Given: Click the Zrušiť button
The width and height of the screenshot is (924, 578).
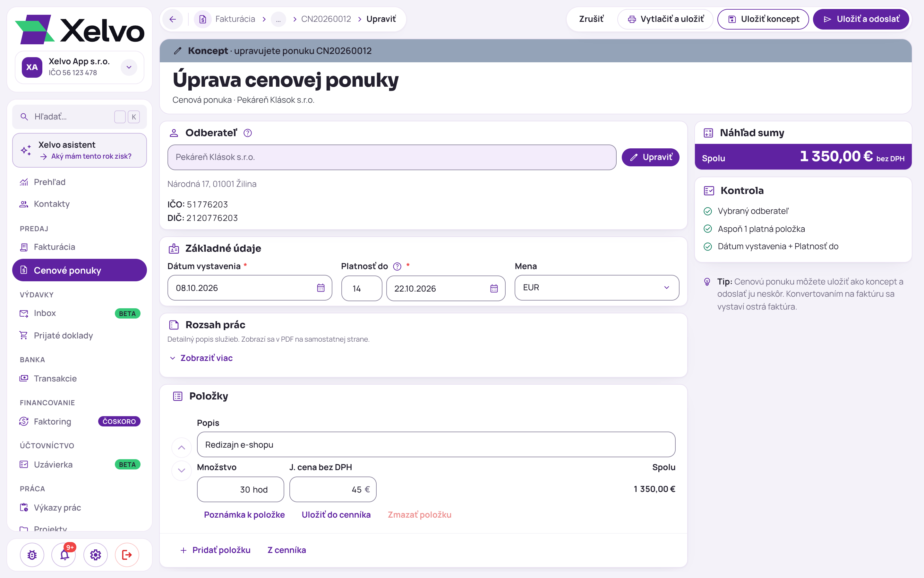Looking at the screenshot, I should point(591,19).
